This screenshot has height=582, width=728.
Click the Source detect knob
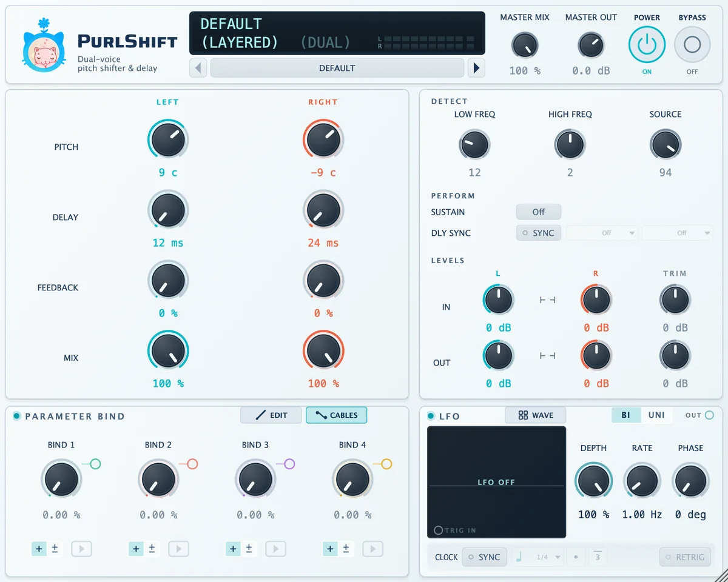tap(666, 145)
